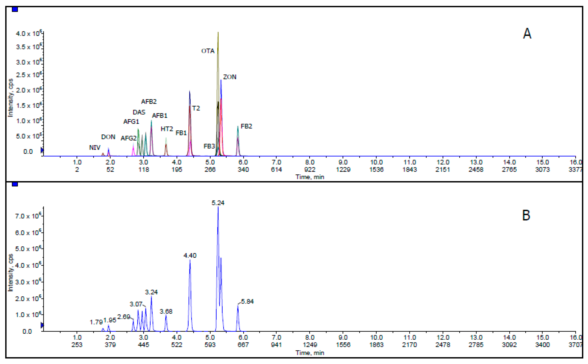Click the DON peak label
588x364 pixels.
(108, 137)
